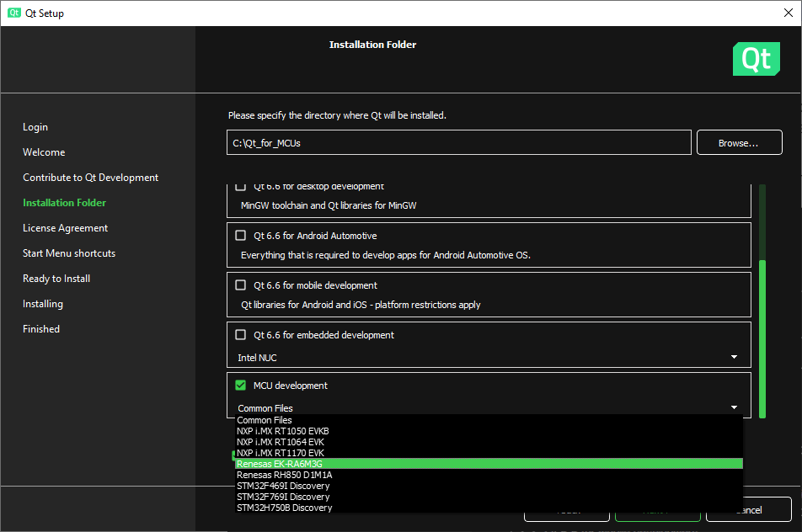Click the Qt icon in title bar

[14, 13]
